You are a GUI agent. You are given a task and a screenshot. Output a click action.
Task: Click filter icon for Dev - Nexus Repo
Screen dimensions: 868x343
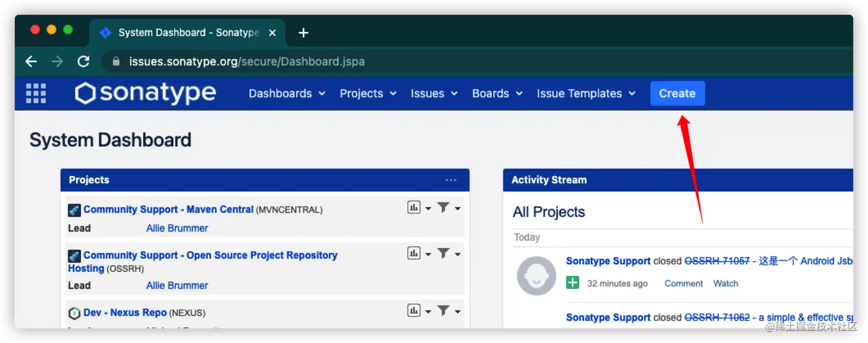click(x=443, y=311)
